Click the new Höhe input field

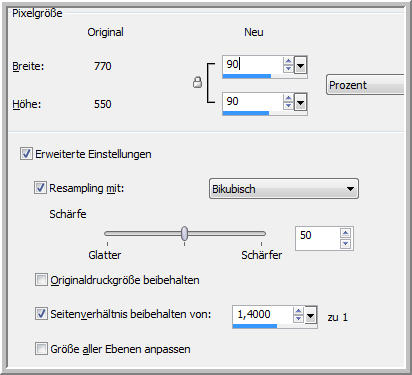(x=253, y=102)
